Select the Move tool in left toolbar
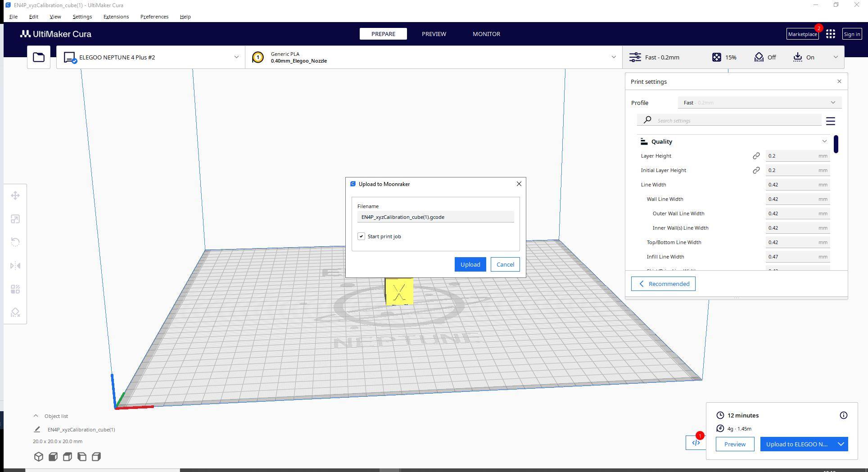 tap(15, 195)
